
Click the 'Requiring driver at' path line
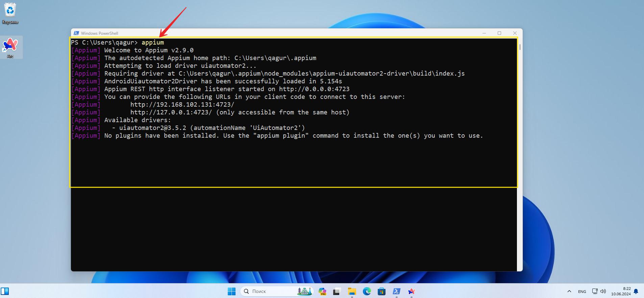coord(284,74)
